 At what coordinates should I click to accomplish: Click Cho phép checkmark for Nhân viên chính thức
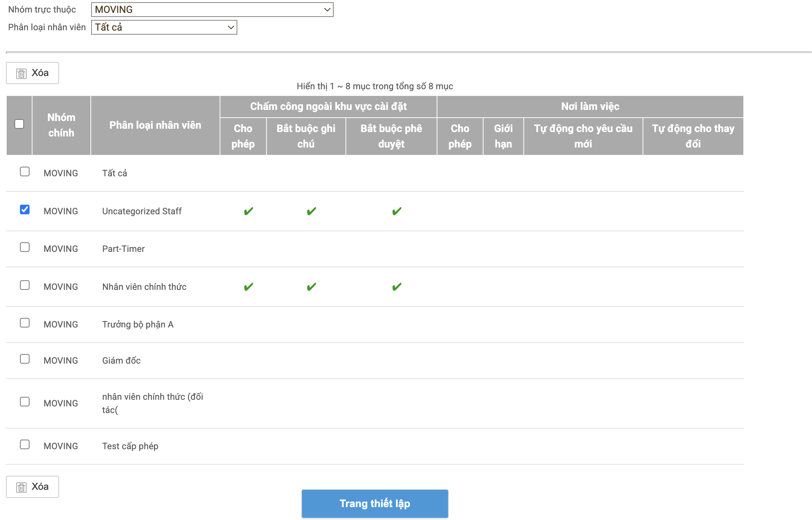pos(248,287)
